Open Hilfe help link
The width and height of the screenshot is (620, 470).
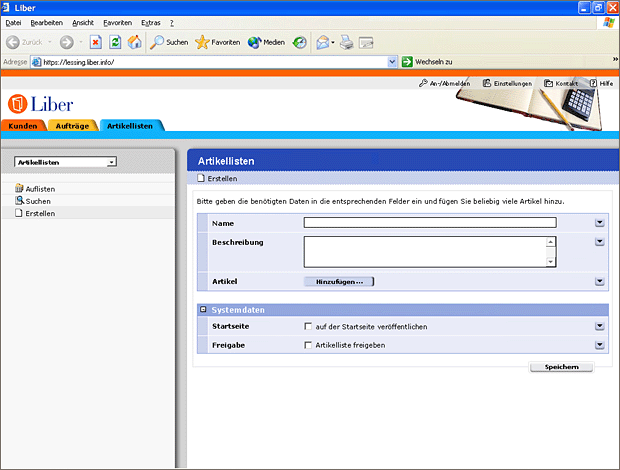pos(601,83)
